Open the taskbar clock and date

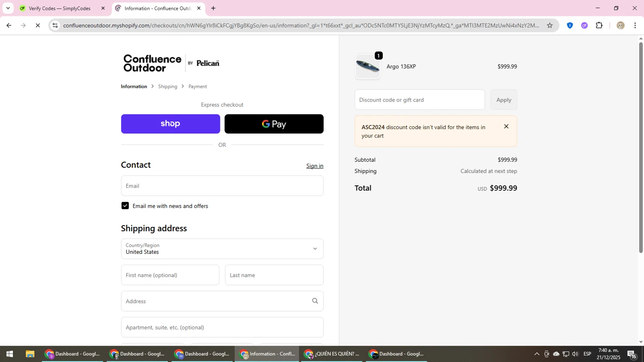click(x=608, y=354)
